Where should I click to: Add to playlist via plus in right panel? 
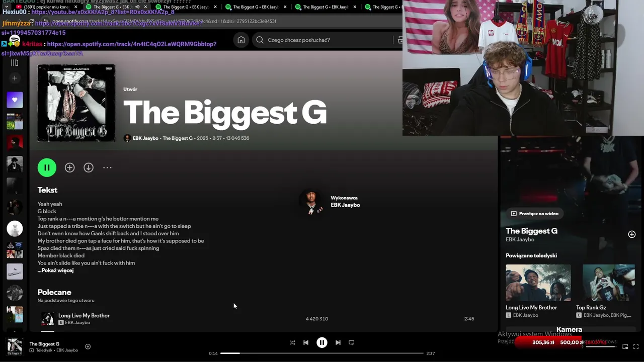pos(632,234)
